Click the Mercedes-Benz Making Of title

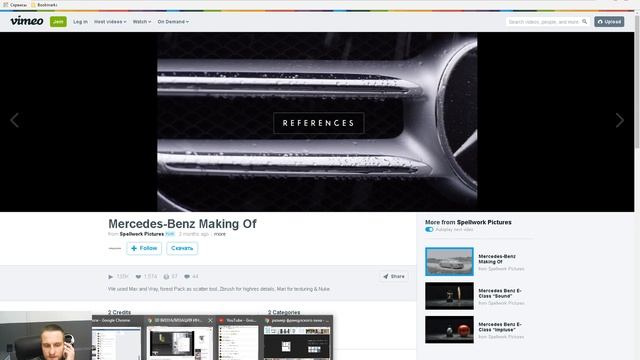coord(182,224)
